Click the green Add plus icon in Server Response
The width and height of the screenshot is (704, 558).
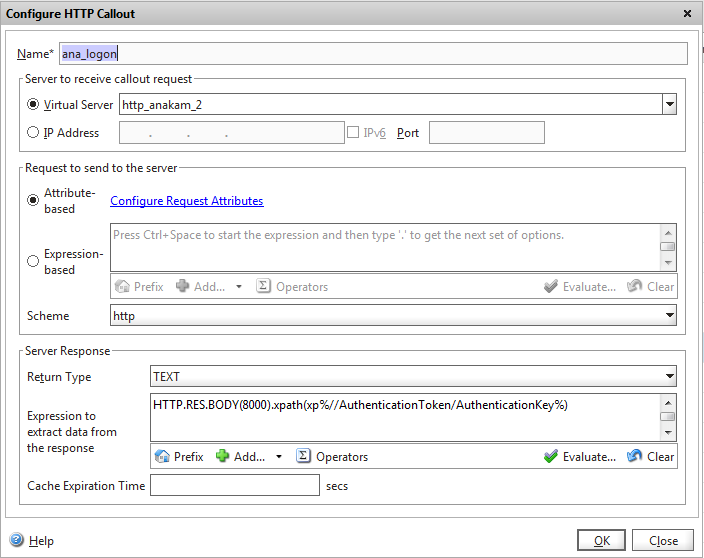click(223, 457)
